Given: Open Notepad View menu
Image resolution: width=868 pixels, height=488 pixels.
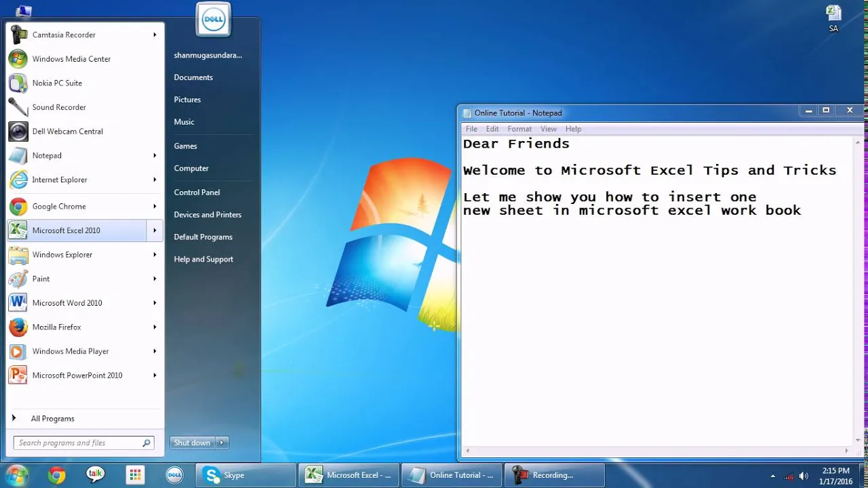Looking at the screenshot, I should coord(549,129).
